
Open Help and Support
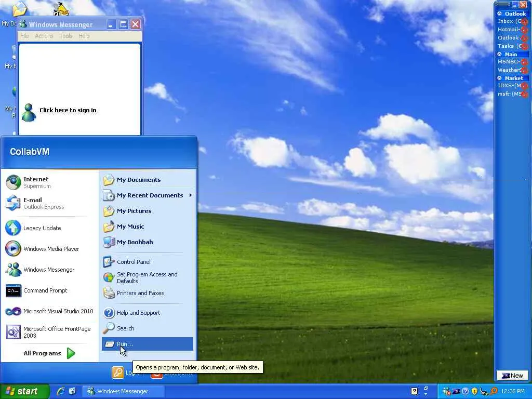147,313
